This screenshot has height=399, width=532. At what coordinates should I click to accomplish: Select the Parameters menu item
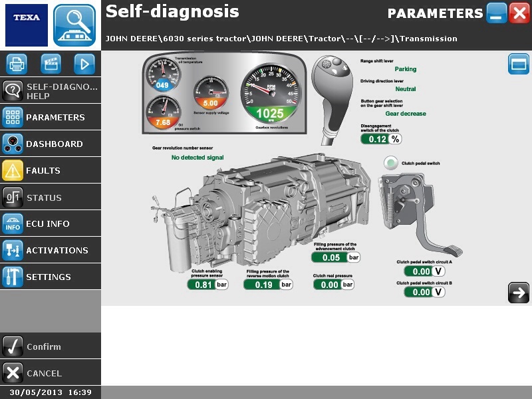[x=51, y=117]
